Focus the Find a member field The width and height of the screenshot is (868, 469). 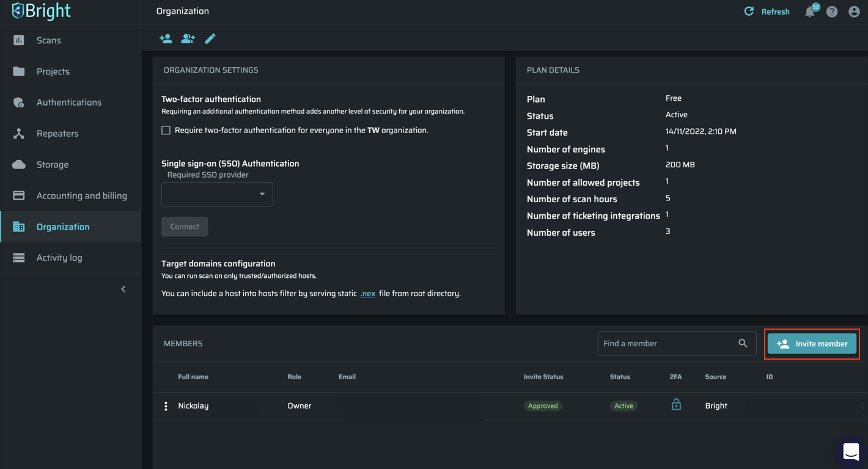[x=666, y=343]
